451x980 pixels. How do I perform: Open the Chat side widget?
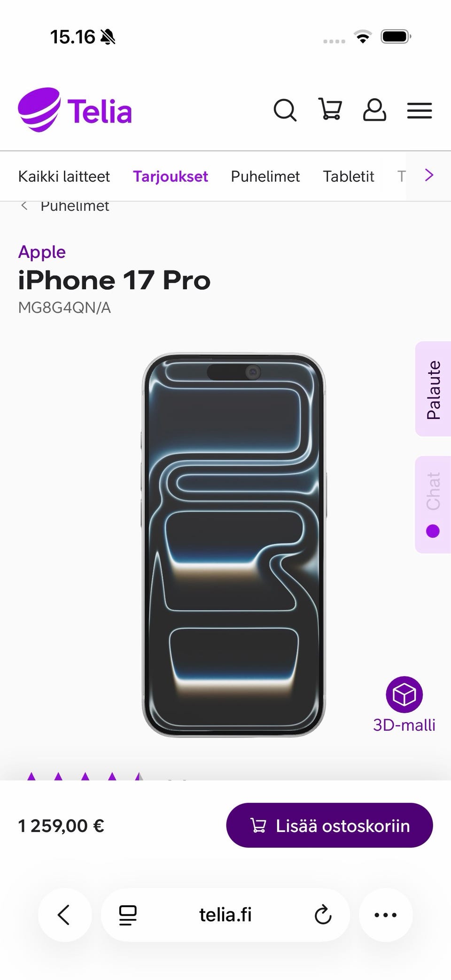(433, 504)
